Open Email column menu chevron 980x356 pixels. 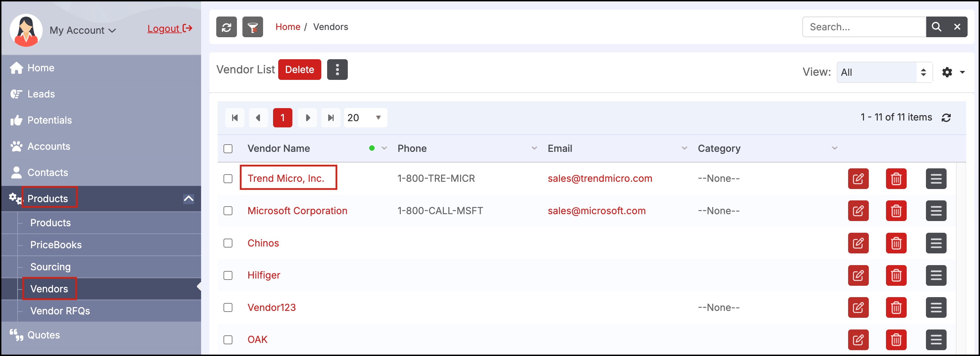tap(685, 148)
